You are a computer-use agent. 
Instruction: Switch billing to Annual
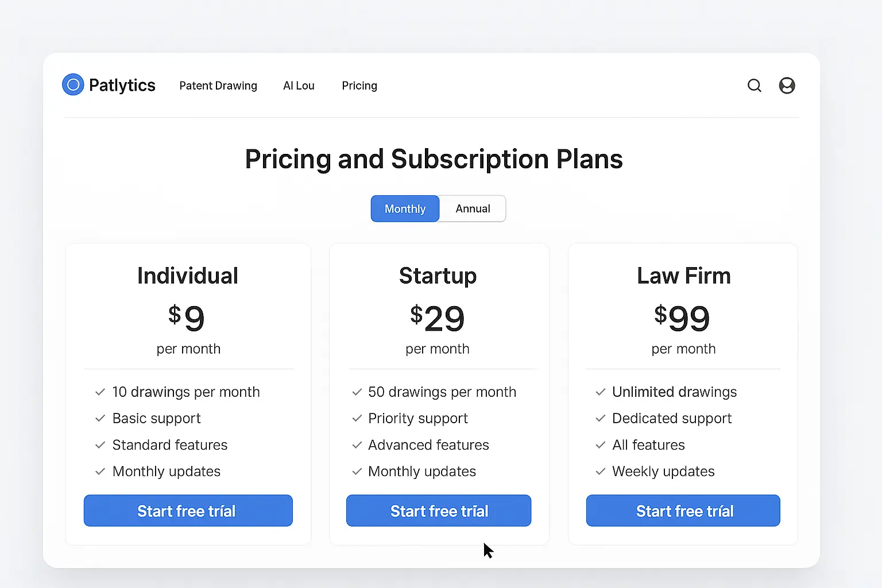tap(473, 208)
